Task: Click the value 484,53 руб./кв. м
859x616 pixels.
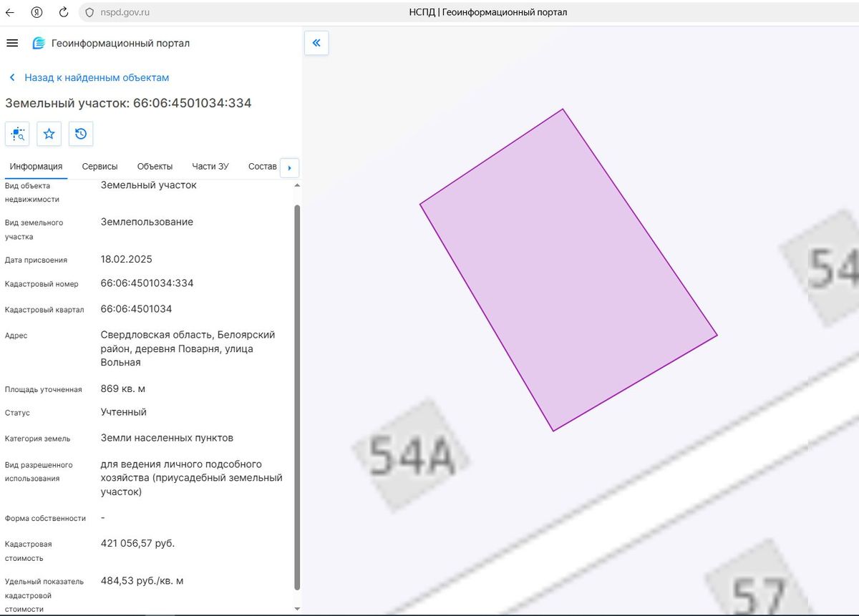Action: 142,581
